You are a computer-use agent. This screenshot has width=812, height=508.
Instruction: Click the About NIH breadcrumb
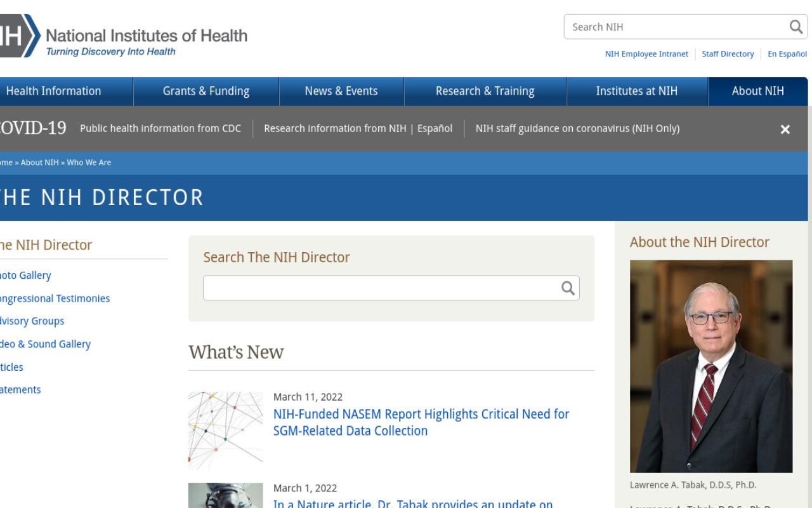[x=39, y=163]
